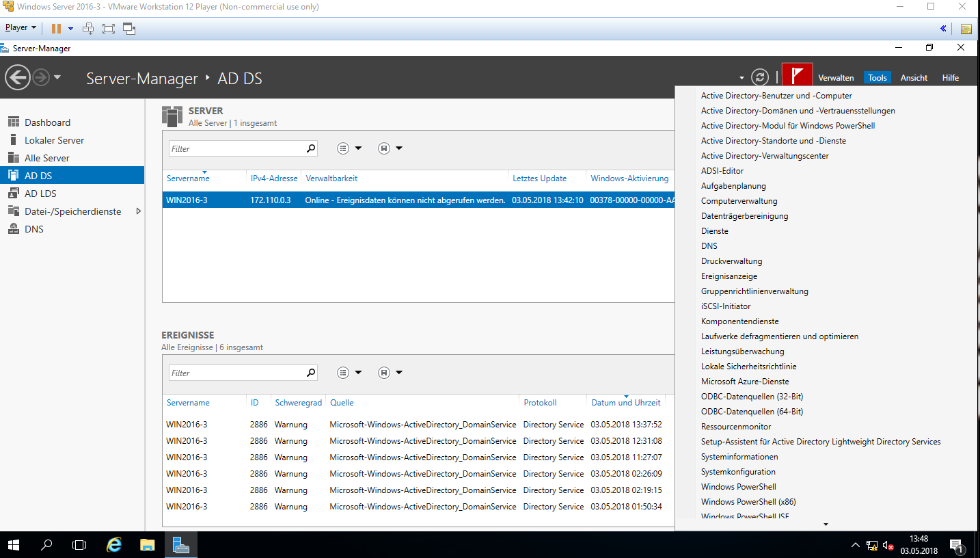Image resolution: width=980 pixels, height=558 pixels.
Task: Open Gruppenrichtlinienverwaltung from Tools menu
Action: (754, 291)
